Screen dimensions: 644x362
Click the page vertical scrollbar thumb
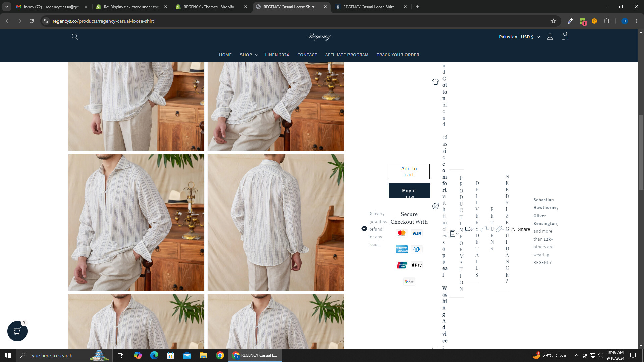pos(641,153)
